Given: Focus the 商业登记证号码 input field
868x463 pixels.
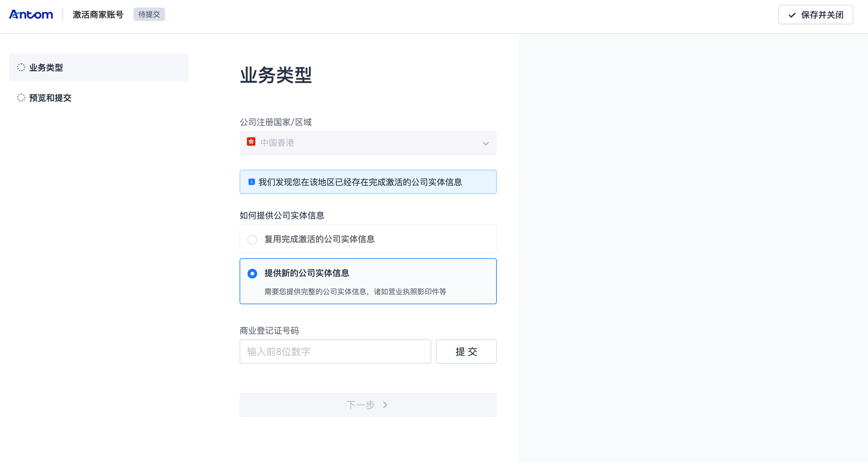Looking at the screenshot, I should 335,351.
